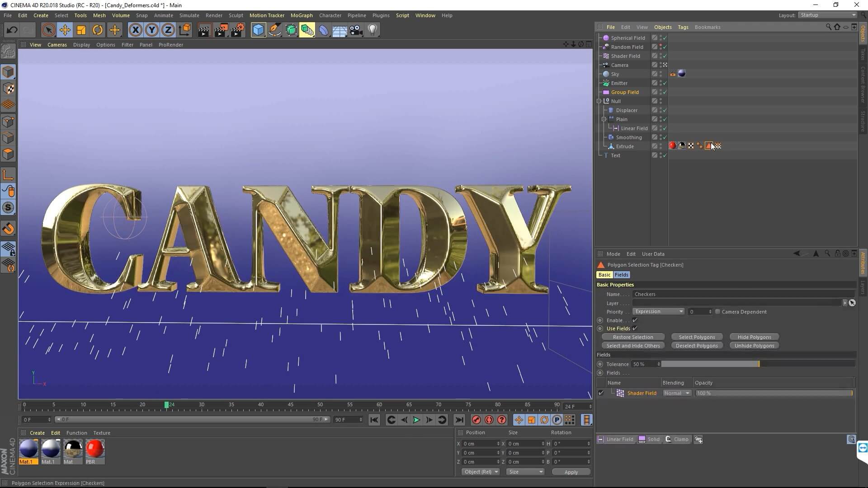The width and height of the screenshot is (868, 488).
Task: Click the Hide Polygons button
Action: click(x=754, y=337)
